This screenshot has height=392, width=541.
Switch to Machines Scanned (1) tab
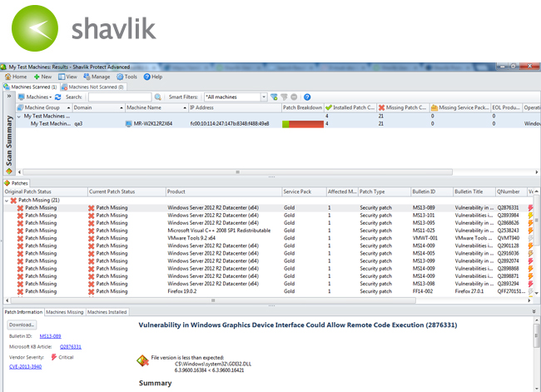point(31,87)
